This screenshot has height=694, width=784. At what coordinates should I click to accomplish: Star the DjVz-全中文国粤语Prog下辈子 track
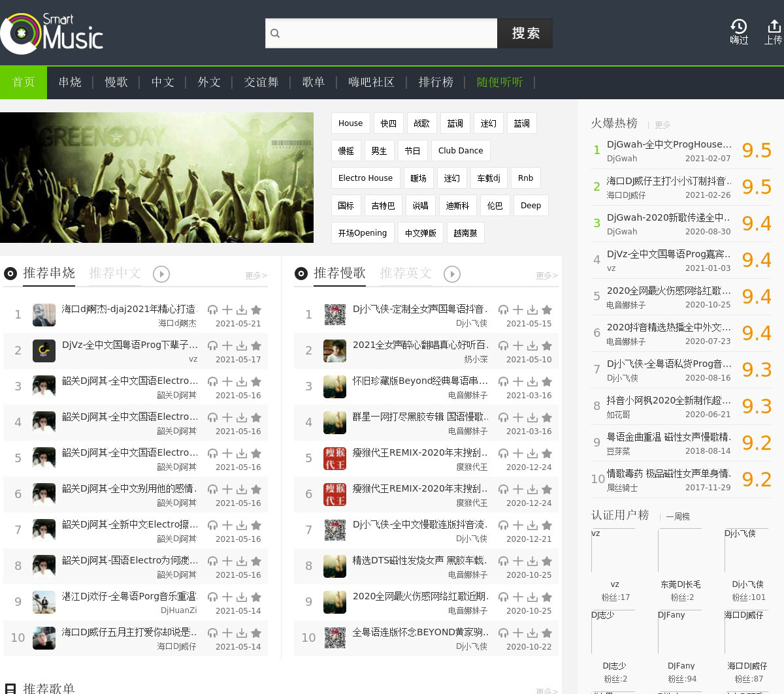click(x=256, y=345)
